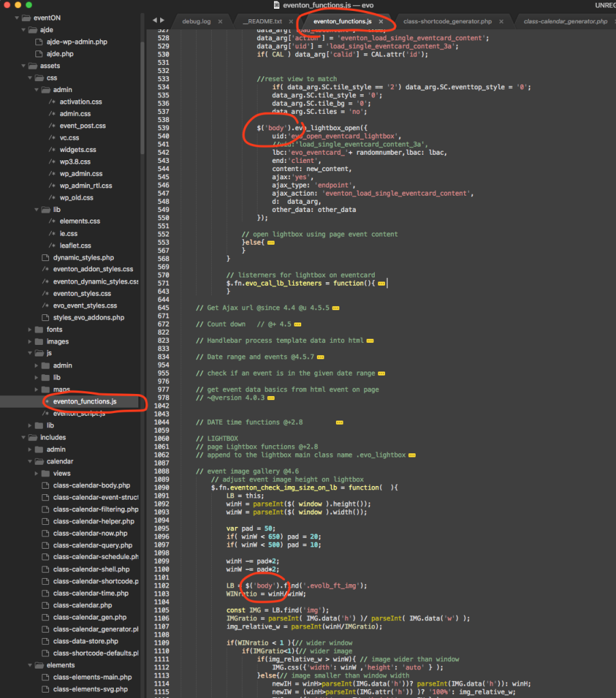Select eventon_functions.js in the sidebar
Image resolution: width=616 pixels, height=698 pixels.
click(x=84, y=401)
